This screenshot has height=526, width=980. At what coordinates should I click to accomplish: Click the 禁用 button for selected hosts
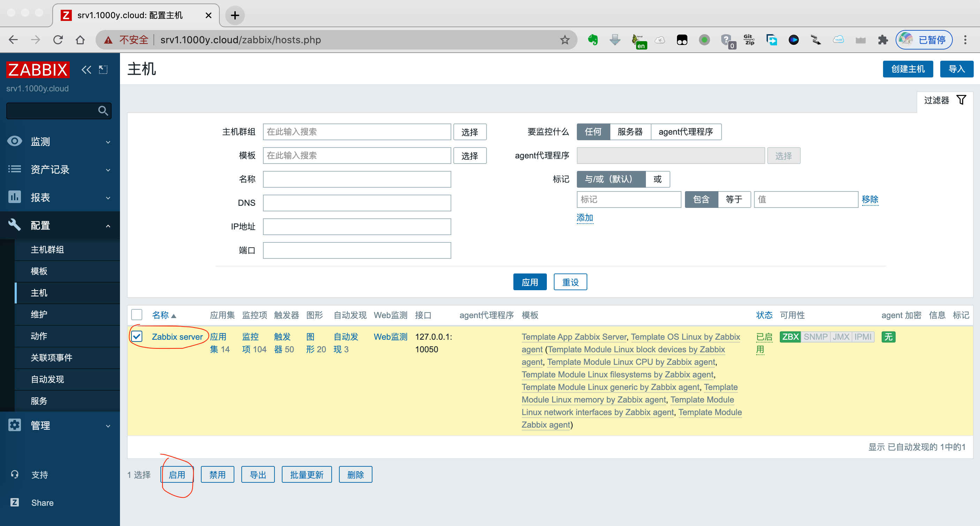tap(217, 475)
